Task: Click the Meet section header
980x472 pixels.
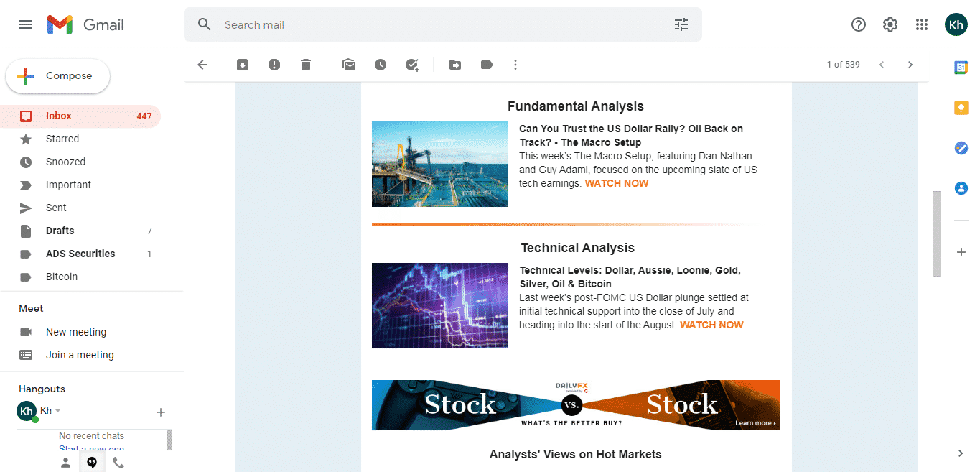Action: 31,308
